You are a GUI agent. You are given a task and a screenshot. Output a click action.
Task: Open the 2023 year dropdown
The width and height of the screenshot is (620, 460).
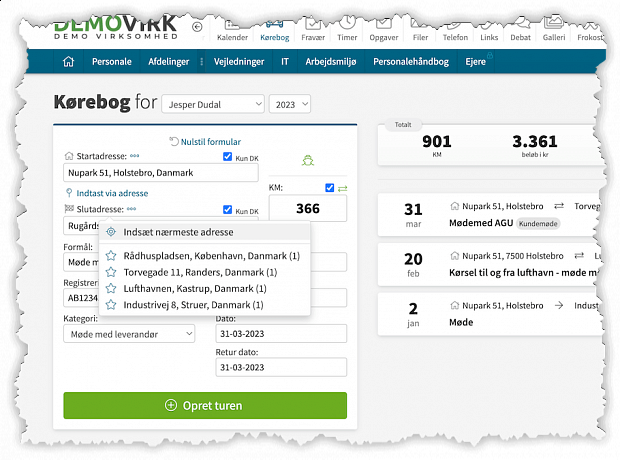[x=290, y=103]
